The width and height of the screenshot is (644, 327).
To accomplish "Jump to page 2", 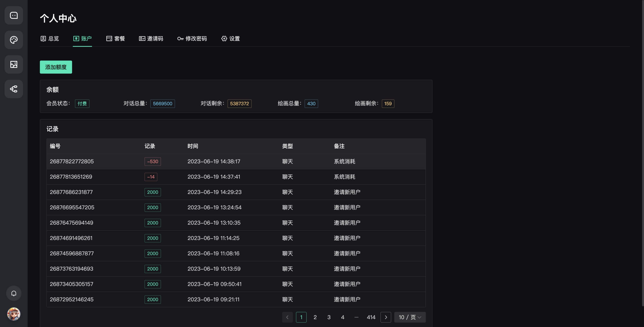I will point(315,317).
